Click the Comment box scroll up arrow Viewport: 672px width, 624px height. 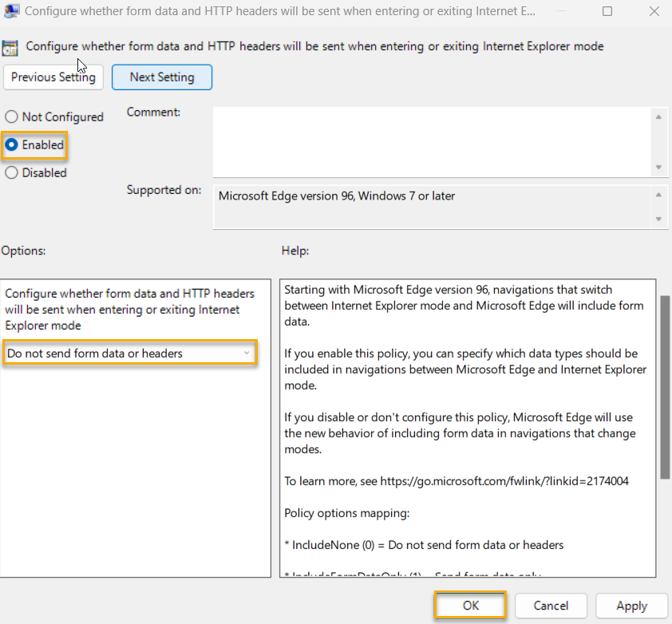(x=658, y=117)
